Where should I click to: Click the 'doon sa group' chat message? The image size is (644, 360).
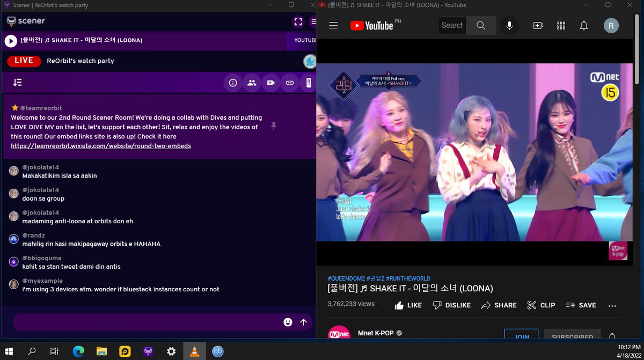click(x=43, y=199)
